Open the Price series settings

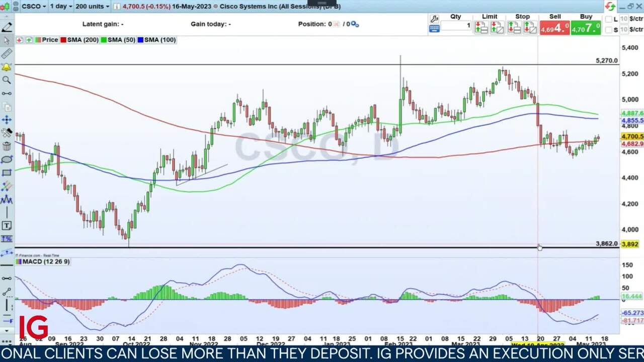[46, 40]
